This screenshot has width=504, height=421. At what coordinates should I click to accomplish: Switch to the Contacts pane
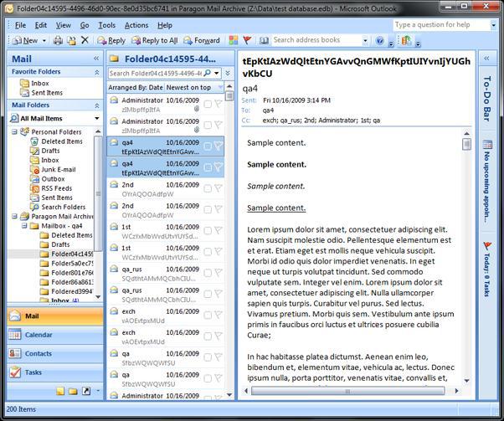pos(55,353)
